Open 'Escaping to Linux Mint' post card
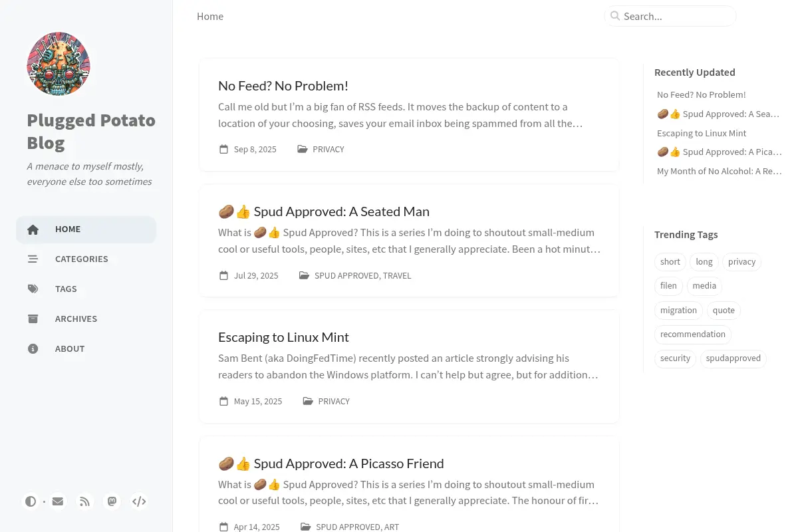The height and width of the screenshot is (532, 798). point(409,366)
